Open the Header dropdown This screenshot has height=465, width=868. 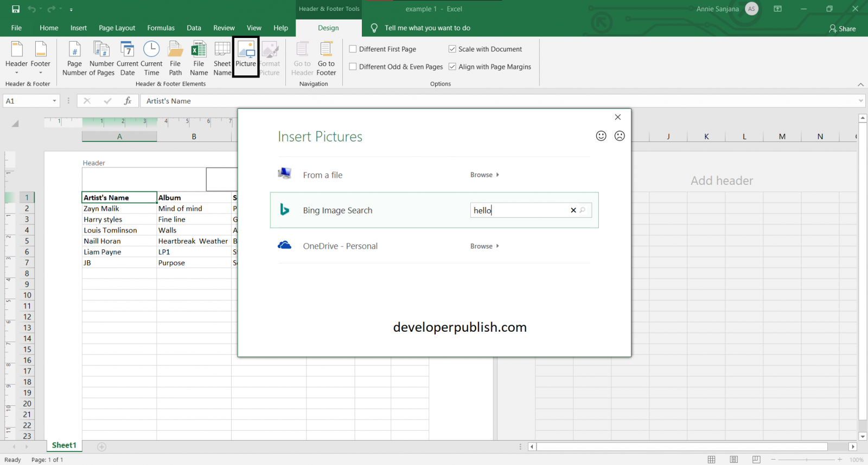click(17, 59)
